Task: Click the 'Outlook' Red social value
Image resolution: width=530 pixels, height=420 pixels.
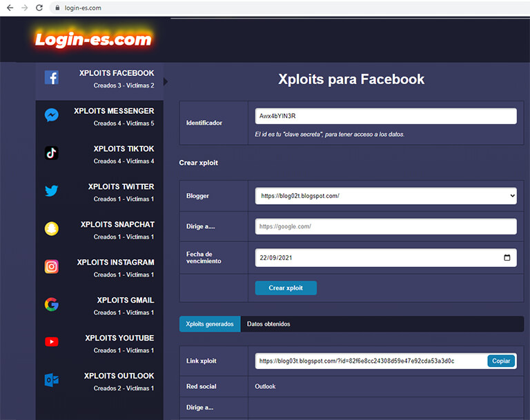Action: (265, 386)
